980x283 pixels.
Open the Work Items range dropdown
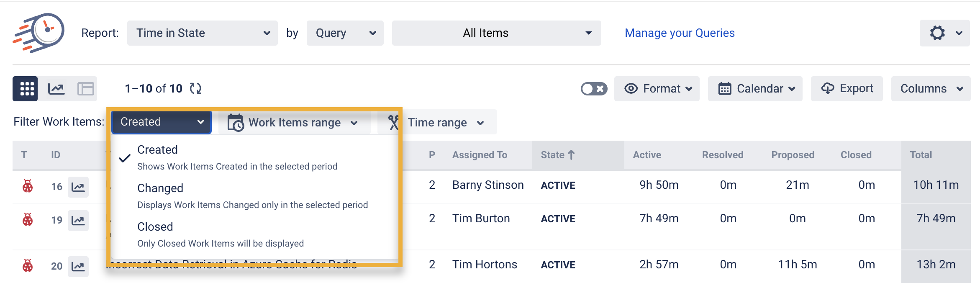[x=295, y=122]
